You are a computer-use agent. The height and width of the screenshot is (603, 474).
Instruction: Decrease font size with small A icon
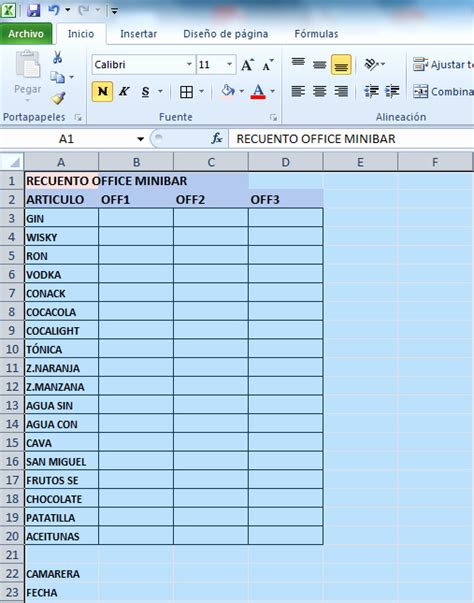pyautogui.click(x=268, y=65)
